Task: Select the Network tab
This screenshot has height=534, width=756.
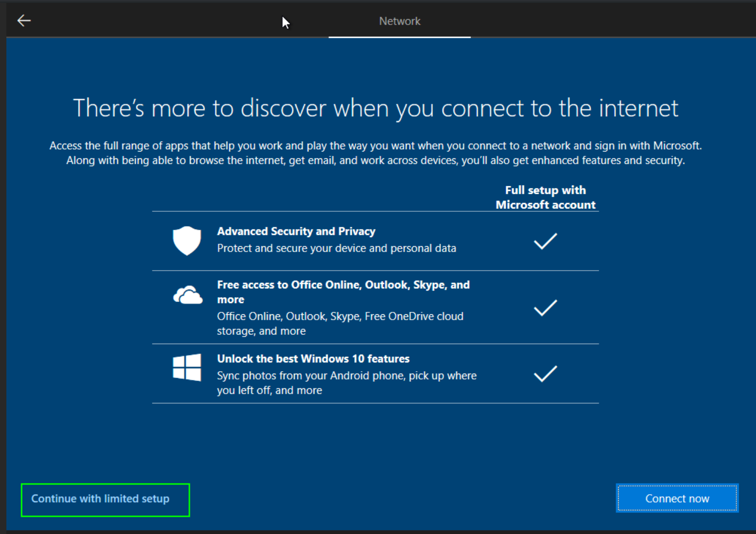Action: 399,21
